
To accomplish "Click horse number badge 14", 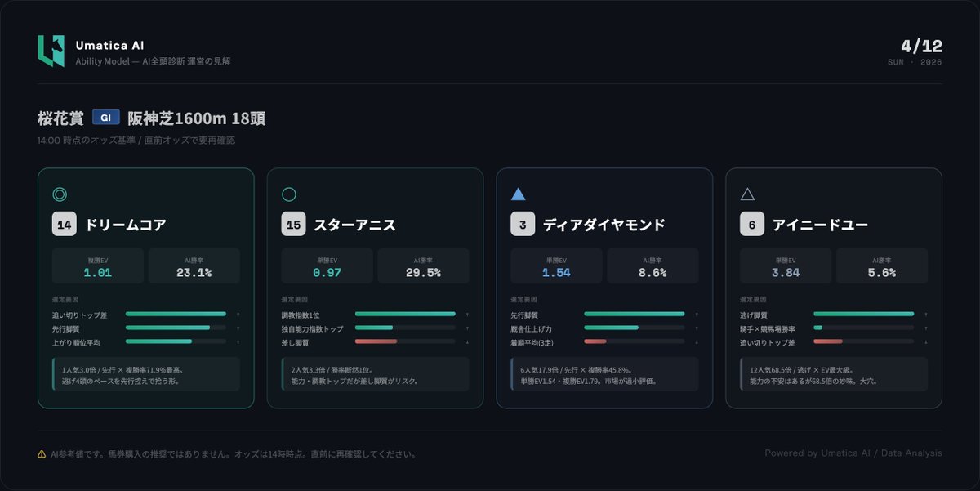I will coord(65,225).
